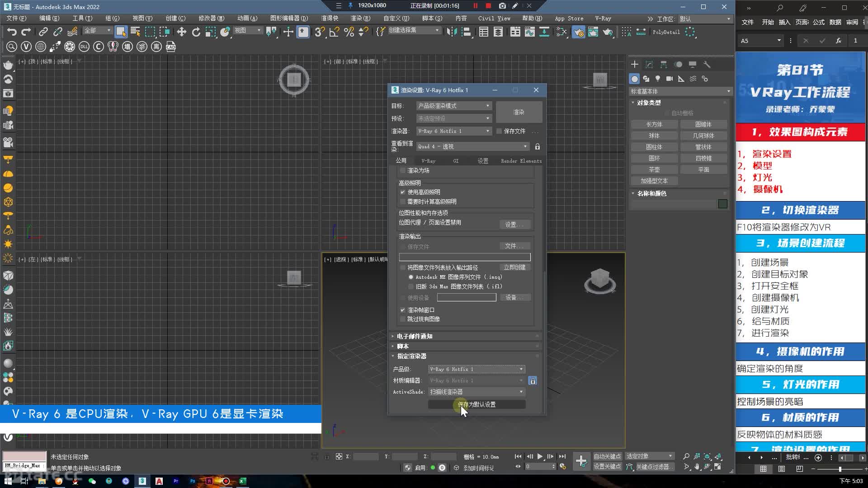This screenshot has width=868, height=488.
Task: Click the 渲染 button in Render Setup
Action: [519, 112]
